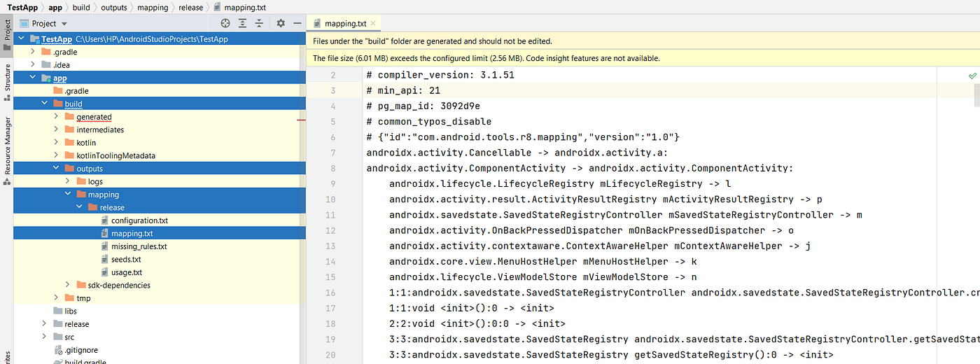The image size is (980, 364).
Task: Collapse the outputs folder
Action: (x=57, y=169)
